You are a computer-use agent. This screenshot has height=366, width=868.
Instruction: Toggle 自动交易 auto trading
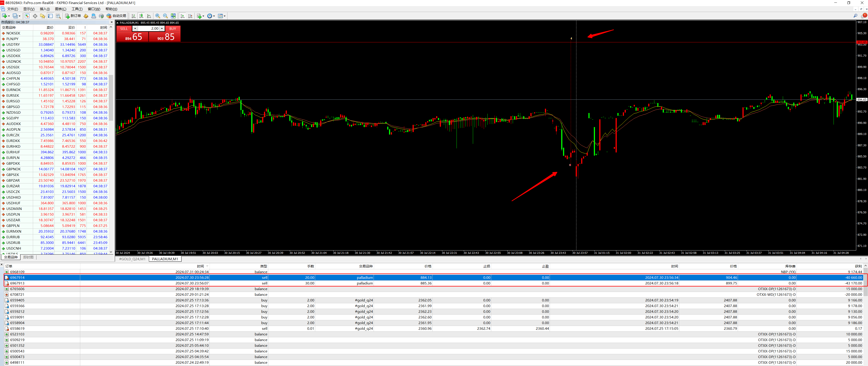[x=116, y=16]
